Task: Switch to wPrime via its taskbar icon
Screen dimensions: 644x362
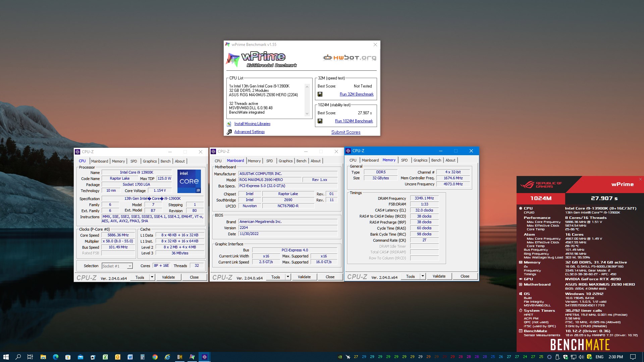Action: [x=192, y=357]
